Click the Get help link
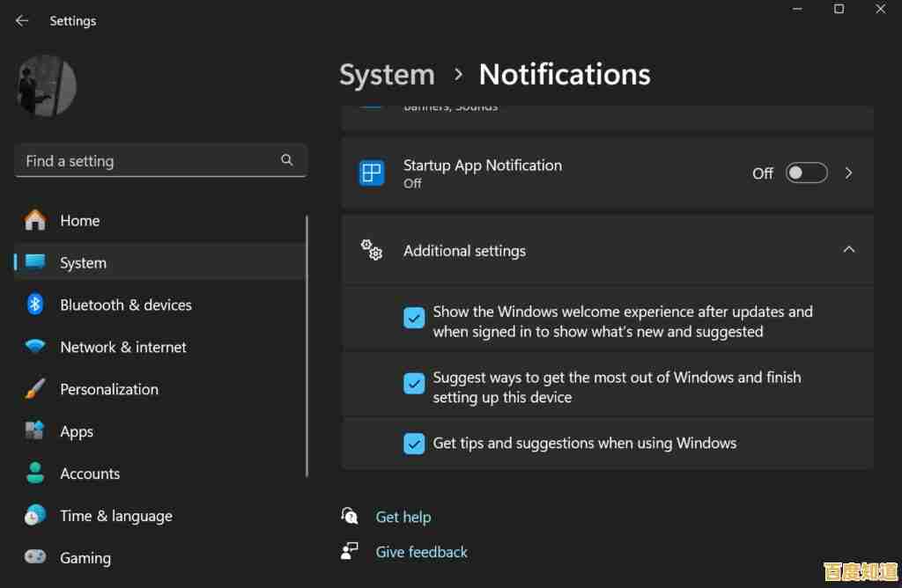This screenshot has width=902, height=588. [x=403, y=517]
